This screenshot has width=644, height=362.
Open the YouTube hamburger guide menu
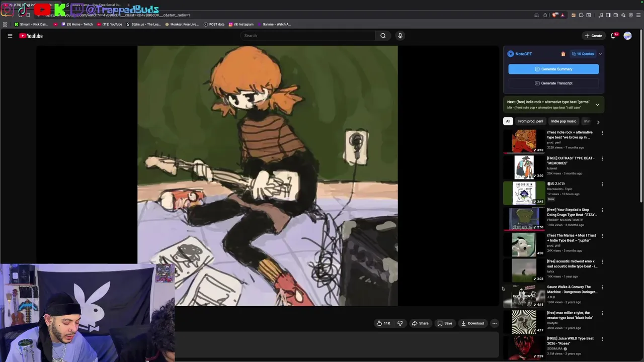[10, 36]
